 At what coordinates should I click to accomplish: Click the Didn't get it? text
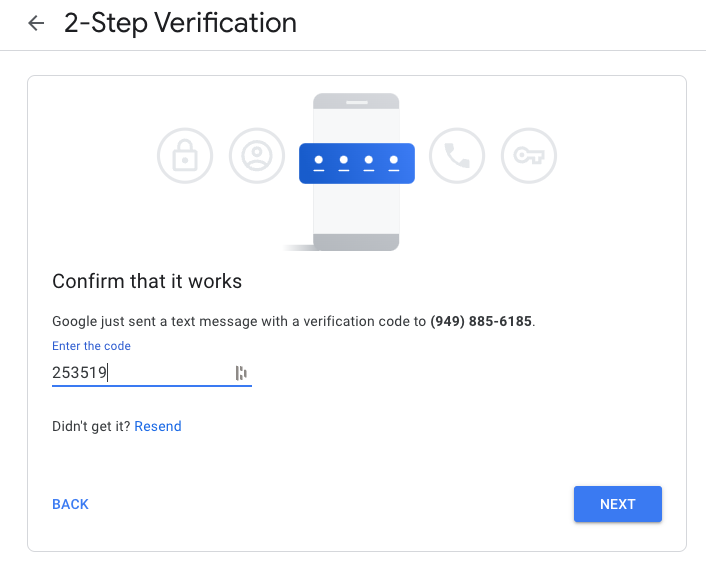pyautogui.click(x=91, y=426)
